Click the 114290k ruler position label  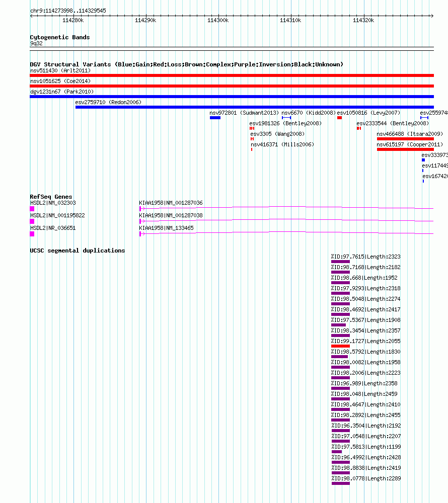[x=145, y=21]
